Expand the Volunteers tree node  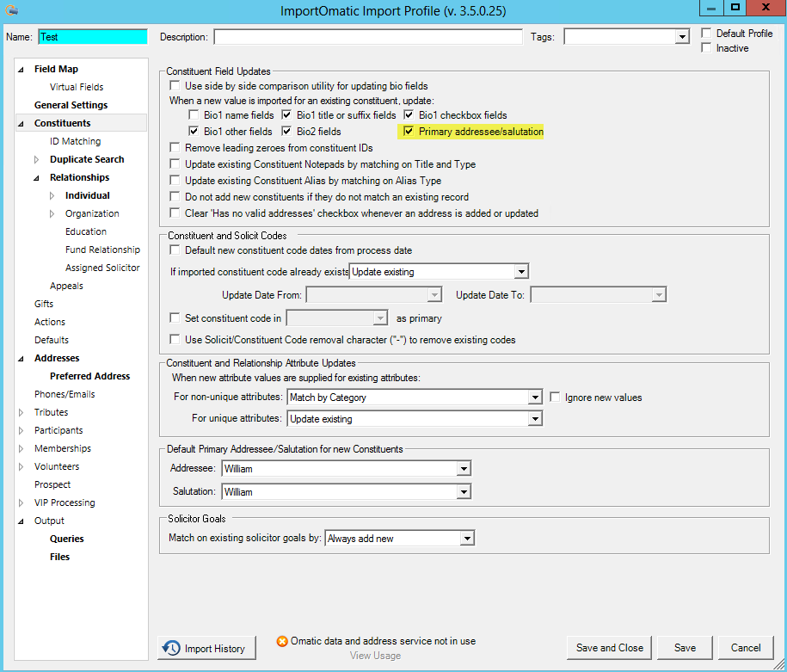[x=19, y=465]
